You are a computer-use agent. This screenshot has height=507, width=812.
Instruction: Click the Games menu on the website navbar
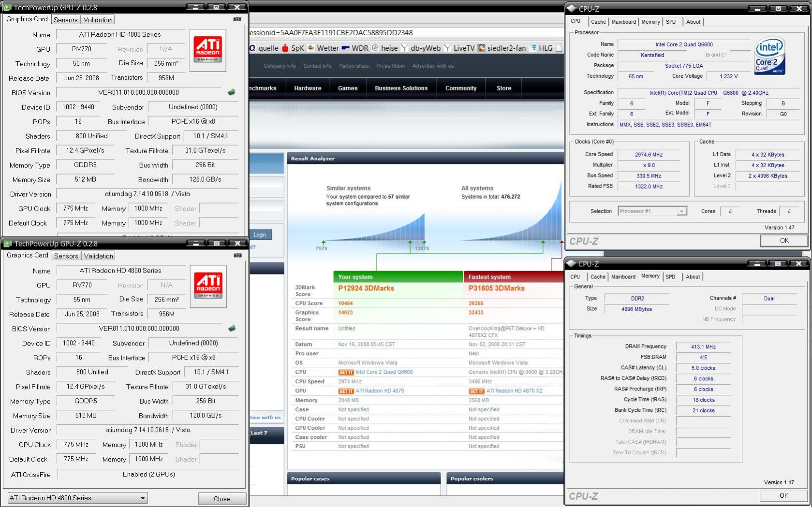(348, 88)
